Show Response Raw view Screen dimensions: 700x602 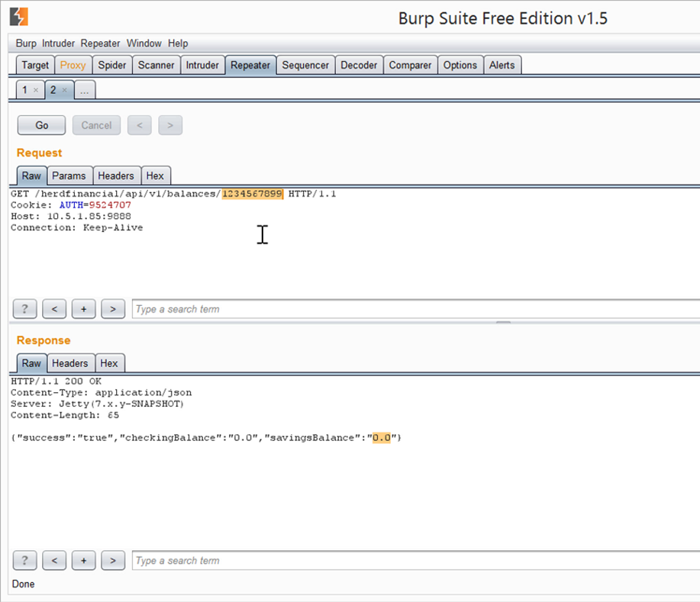click(x=31, y=363)
